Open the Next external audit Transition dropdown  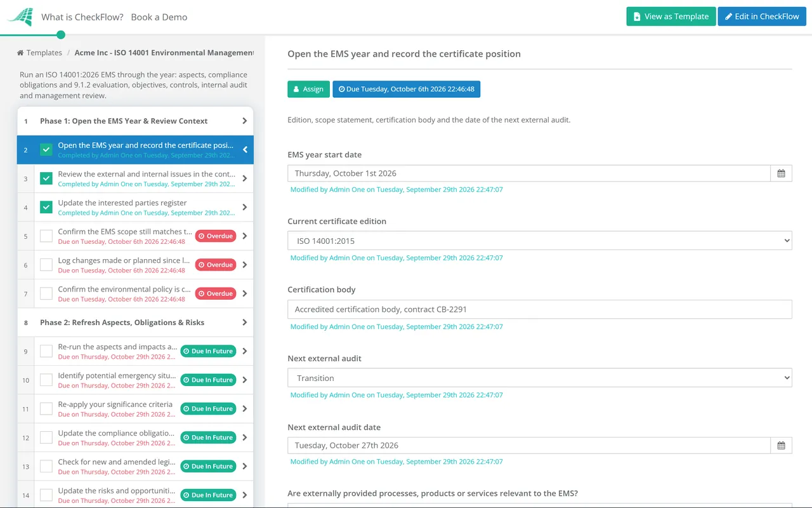tap(540, 378)
